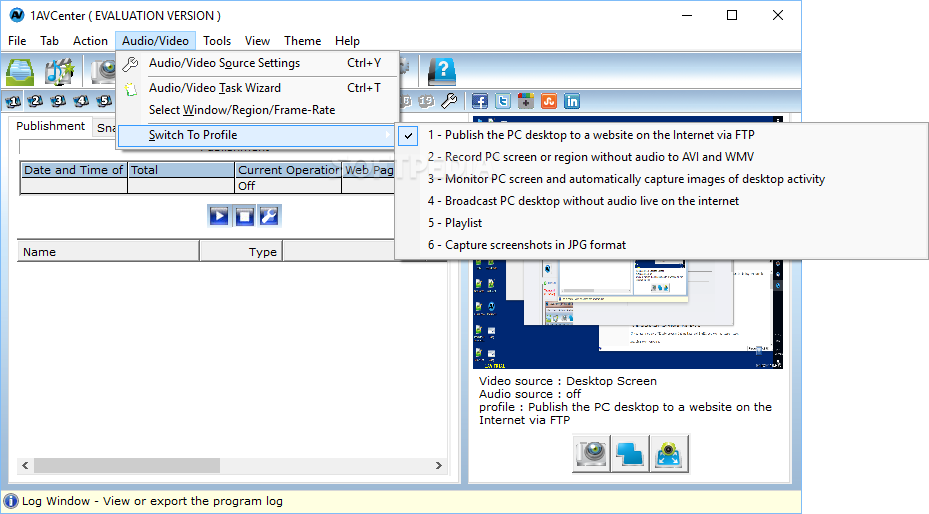Click the green inbox tray toolbar icon
The width and height of the screenshot is (929, 514).
click(x=20, y=72)
